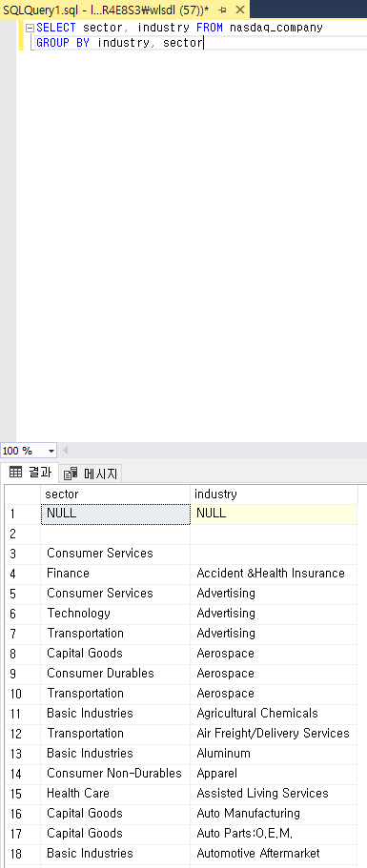Switch to the 결과 results tab
Viewport: 367px width, 868px height.
point(31,473)
